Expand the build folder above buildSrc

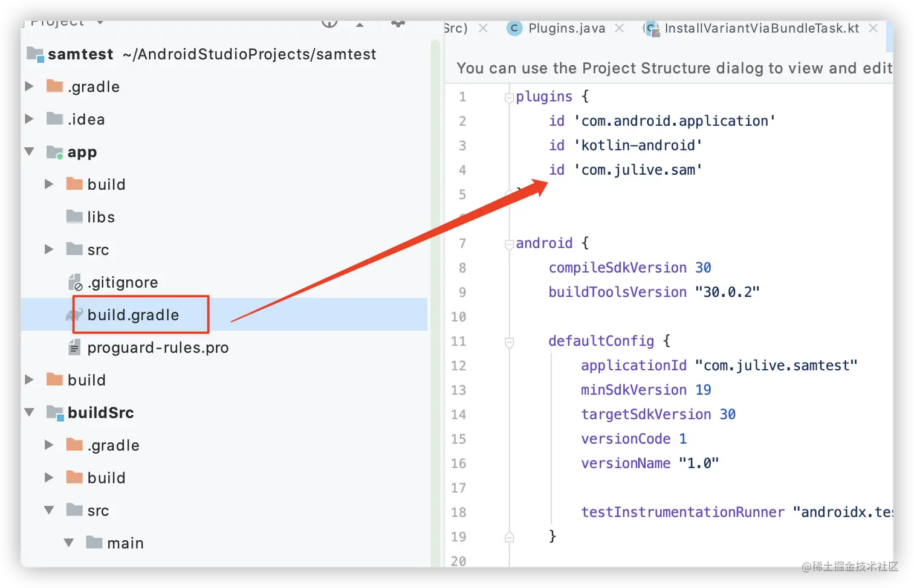29,380
